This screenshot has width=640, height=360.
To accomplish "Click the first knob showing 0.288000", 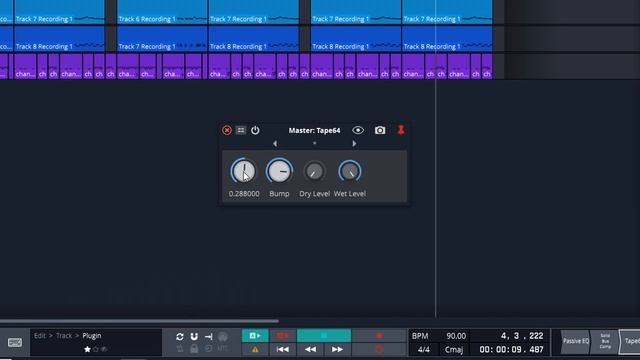I will pos(244,171).
